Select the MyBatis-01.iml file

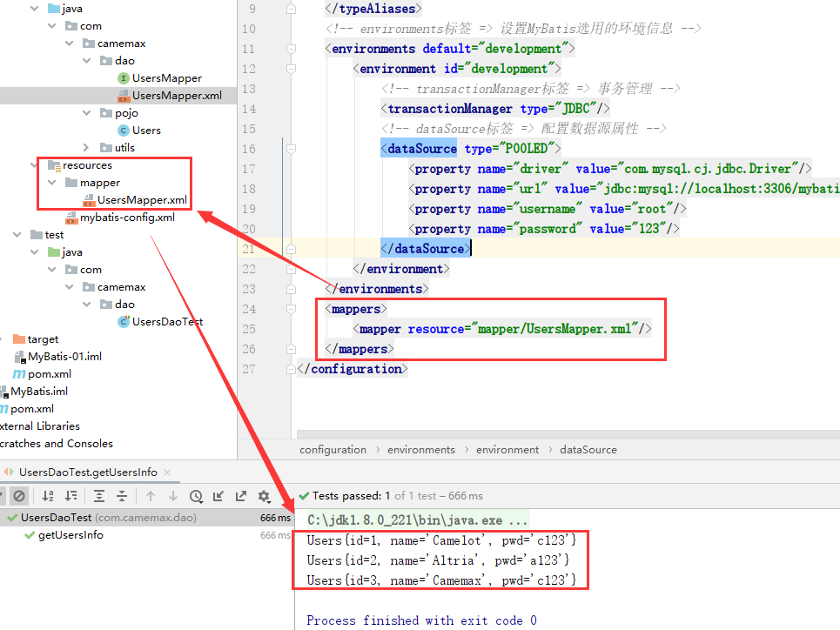(64, 357)
